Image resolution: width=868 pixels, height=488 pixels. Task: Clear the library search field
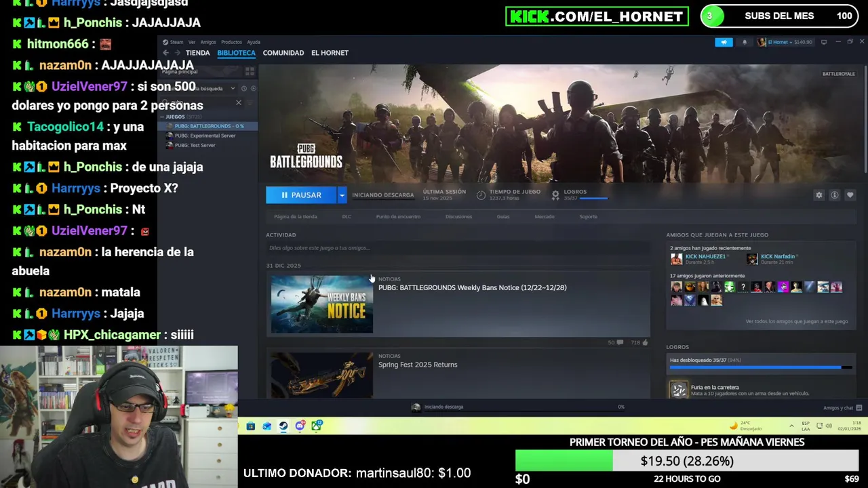238,102
